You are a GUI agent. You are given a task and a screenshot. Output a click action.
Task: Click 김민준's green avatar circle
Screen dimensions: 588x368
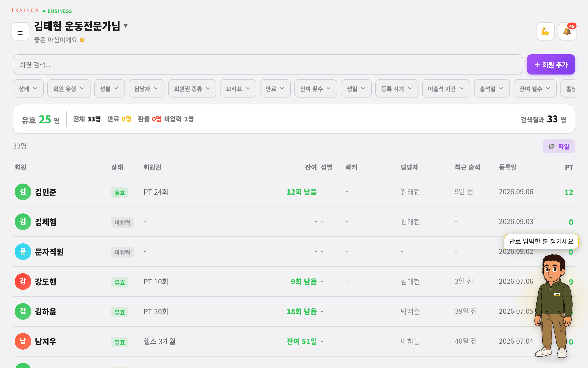23,192
